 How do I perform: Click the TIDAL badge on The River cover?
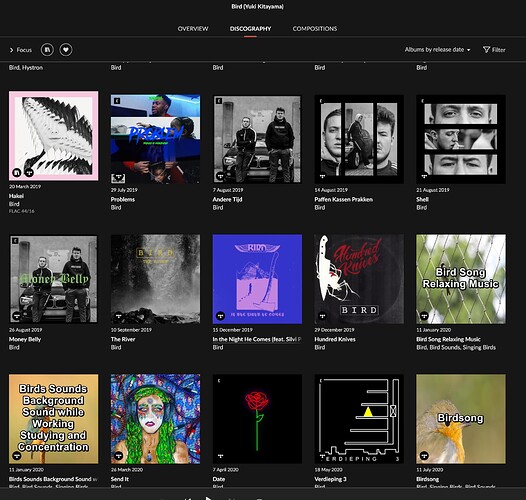pos(118,316)
